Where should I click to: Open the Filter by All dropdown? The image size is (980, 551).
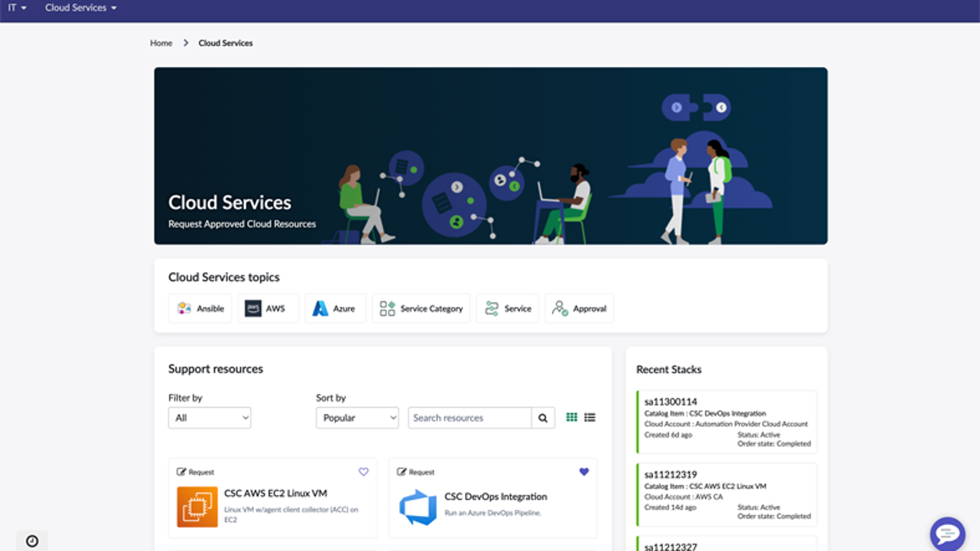click(209, 418)
